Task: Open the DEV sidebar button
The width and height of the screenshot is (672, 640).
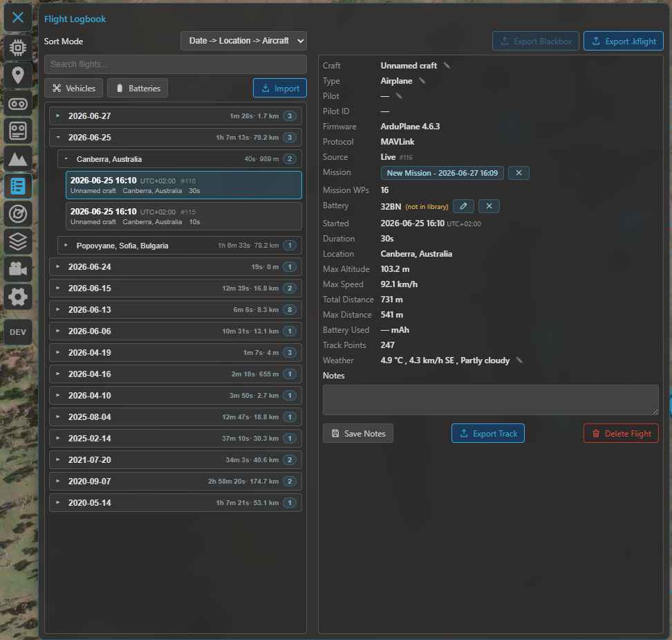Action: [17, 332]
